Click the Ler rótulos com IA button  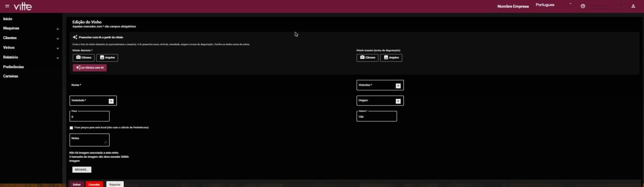(x=90, y=68)
